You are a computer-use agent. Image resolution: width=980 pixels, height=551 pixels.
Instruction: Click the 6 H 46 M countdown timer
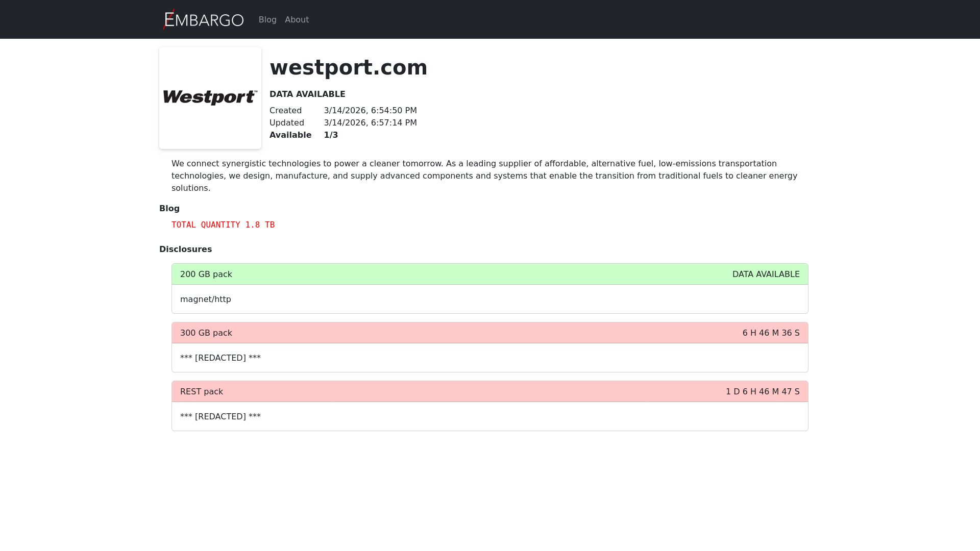click(x=771, y=333)
